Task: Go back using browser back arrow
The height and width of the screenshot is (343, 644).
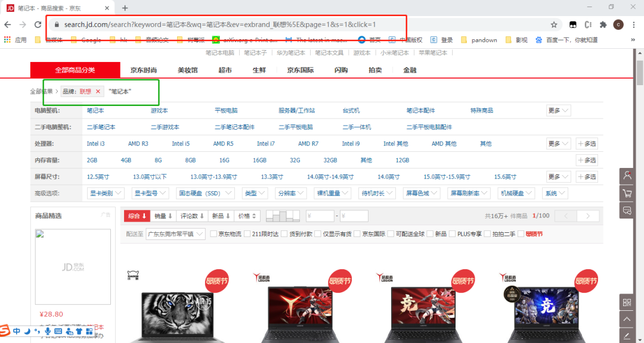Action: point(7,24)
